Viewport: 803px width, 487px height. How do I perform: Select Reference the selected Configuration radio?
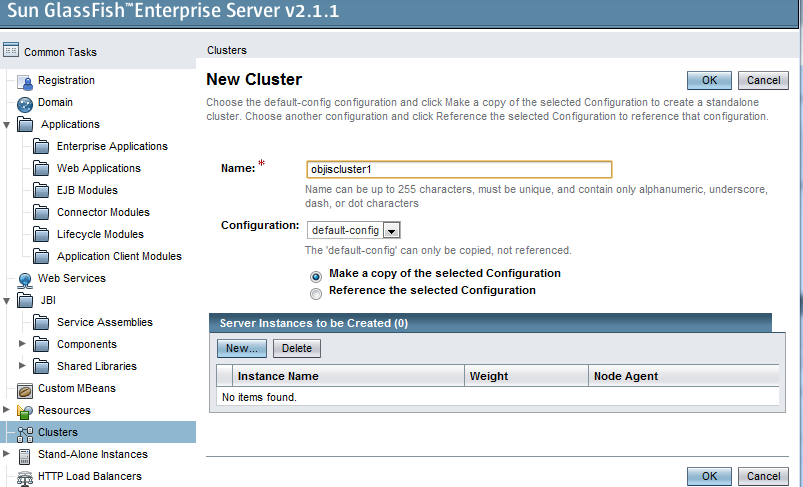(x=316, y=293)
